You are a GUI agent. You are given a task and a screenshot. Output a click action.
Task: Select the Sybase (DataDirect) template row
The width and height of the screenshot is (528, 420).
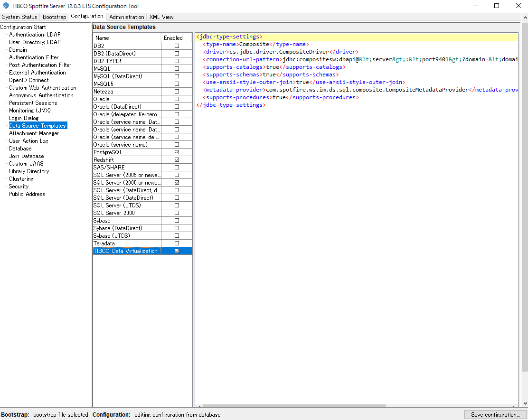coord(142,228)
